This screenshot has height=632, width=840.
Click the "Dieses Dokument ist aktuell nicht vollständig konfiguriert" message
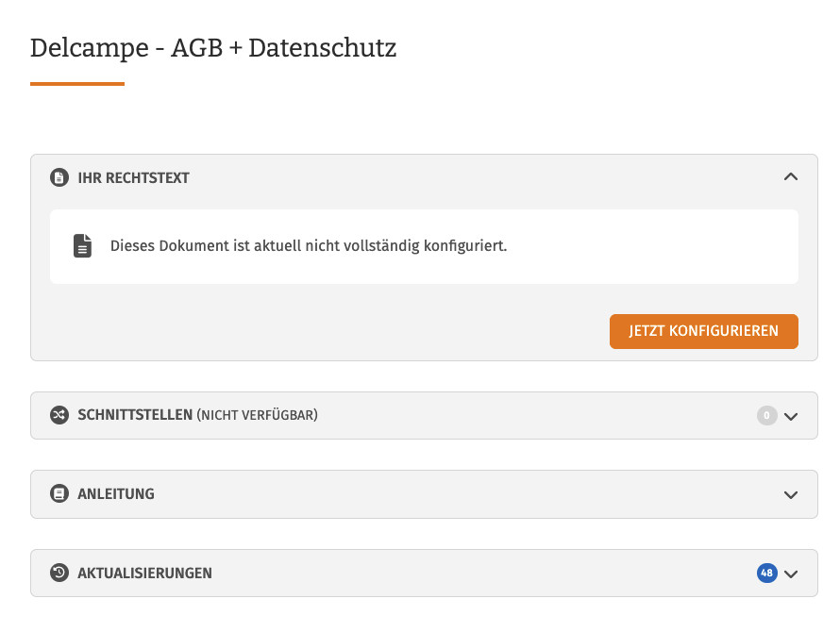click(309, 246)
